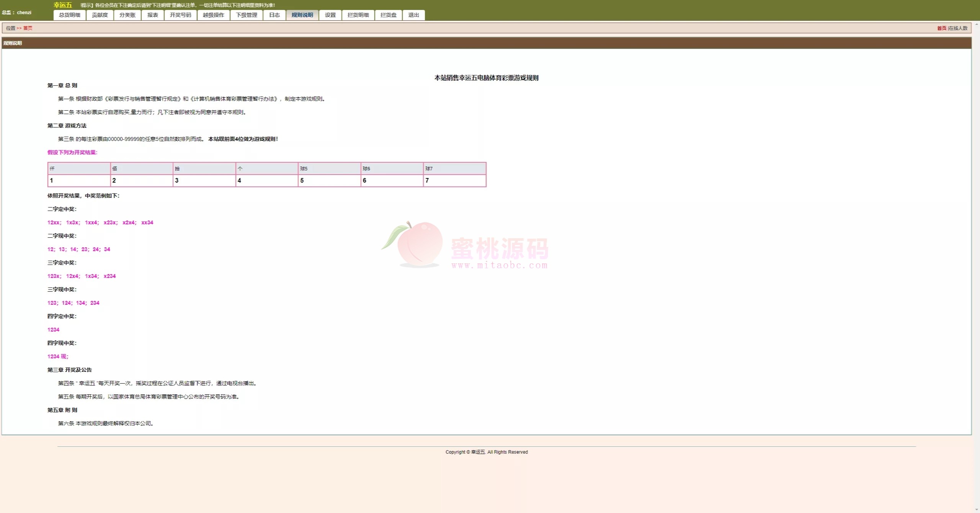Image resolution: width=980 pixels, height=513 pixels.
Task: Switch to the 下级管理 tab
Action: (x=247, y=15)
